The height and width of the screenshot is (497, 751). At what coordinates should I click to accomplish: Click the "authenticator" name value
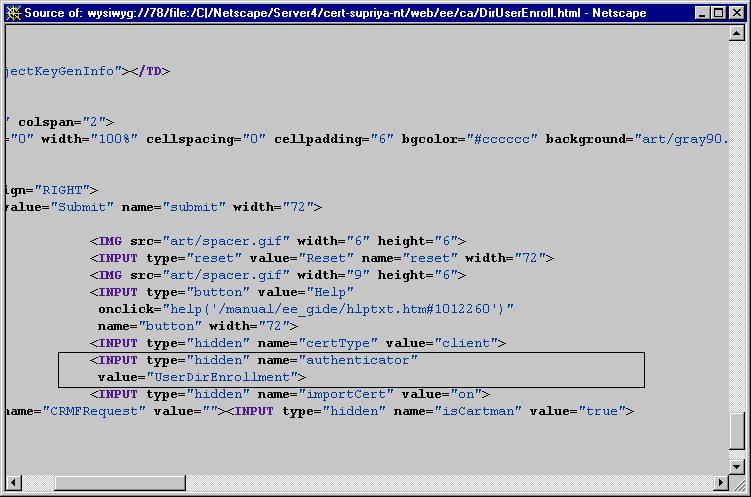pyautogui.click(x=358, y=360)
